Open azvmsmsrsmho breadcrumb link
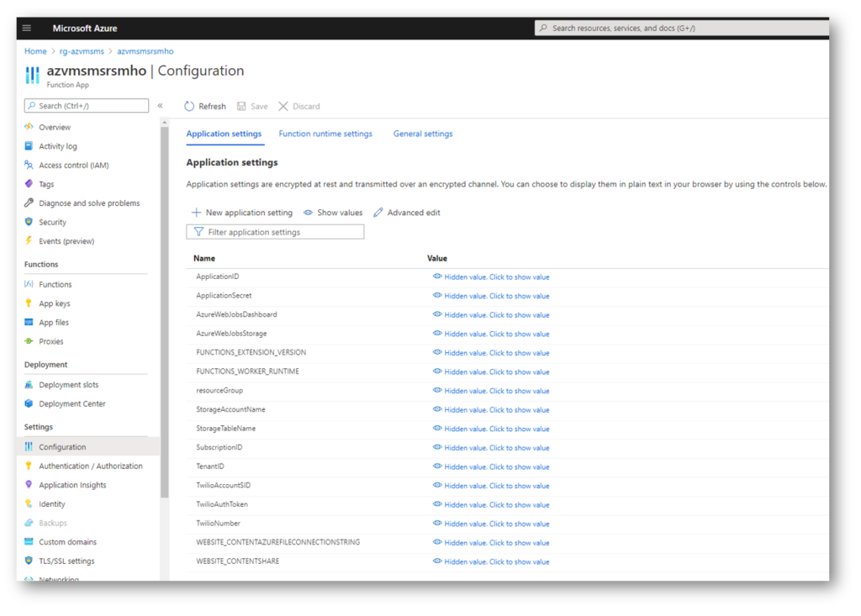This screenshot has height=616, width=861. [x=145, y=51]
